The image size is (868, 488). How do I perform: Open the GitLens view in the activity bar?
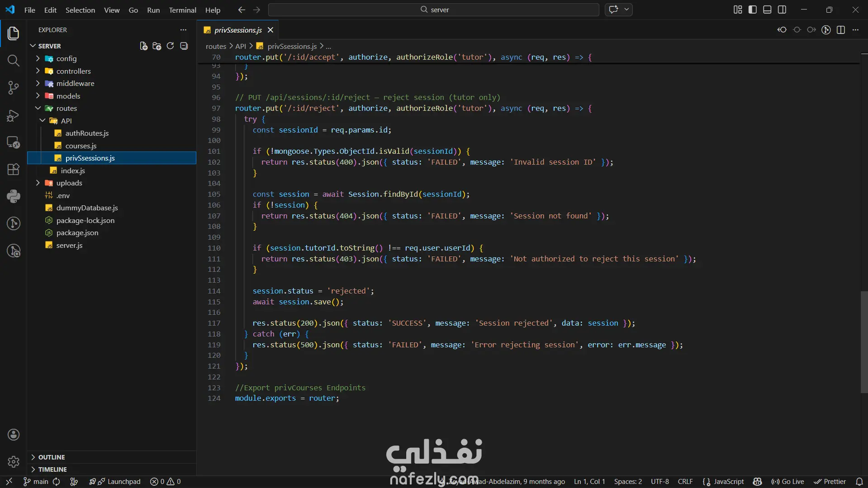[14, 223]
